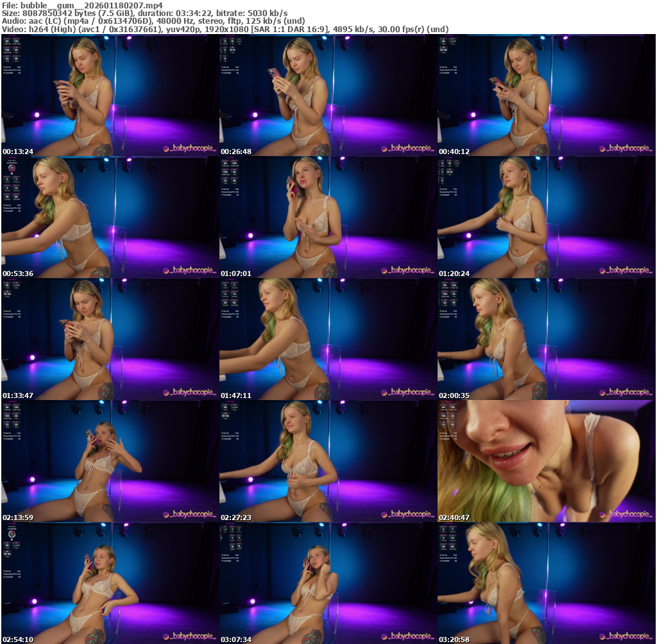
Task: Choose the frame marked 02:54:10
Action: pos(110,583)
